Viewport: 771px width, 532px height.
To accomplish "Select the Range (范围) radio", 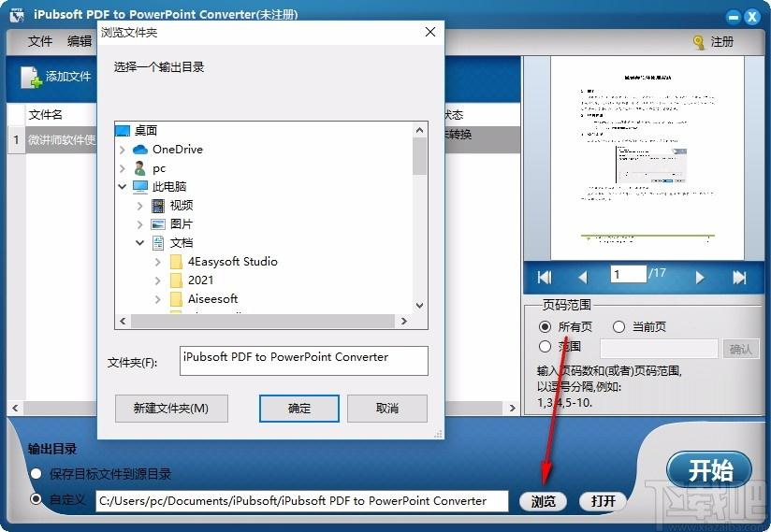I will pos(545,346).
